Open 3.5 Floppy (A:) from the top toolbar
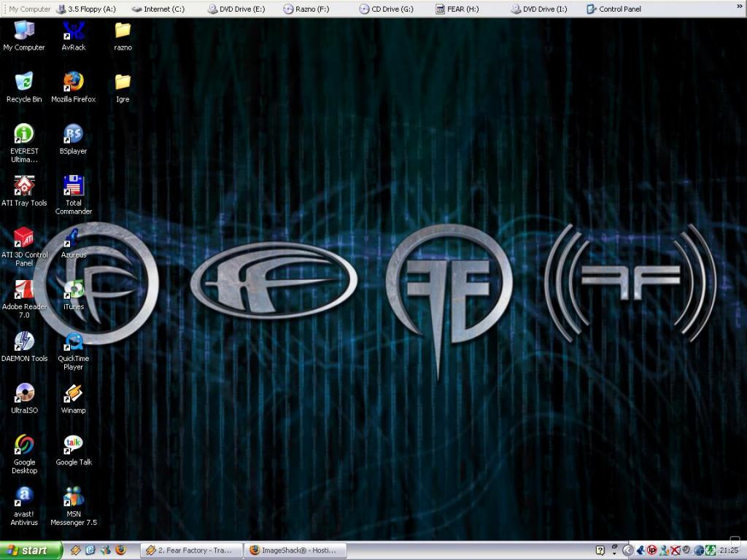The height and width of the screenshot is (560, 747). click(86, 9)
